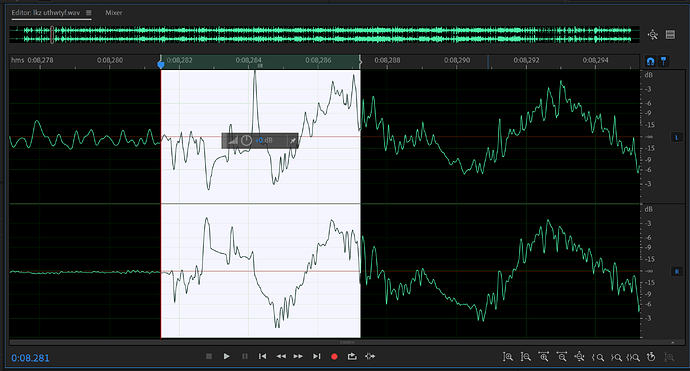Click the HUD +0 dB gain value
The width and height of the screenshot is (690, 371).
coord(264,140)
